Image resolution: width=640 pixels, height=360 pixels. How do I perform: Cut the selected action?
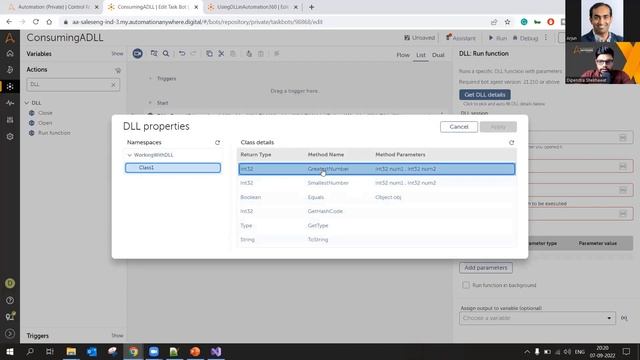tap(221, 53)
